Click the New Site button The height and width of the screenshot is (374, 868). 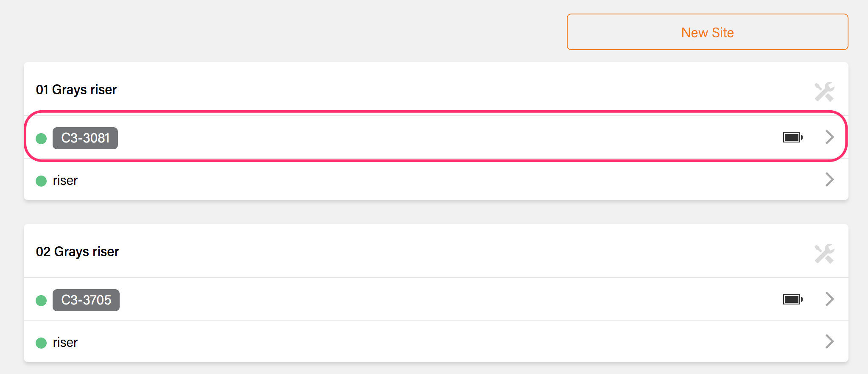click(x=707, y=32)
